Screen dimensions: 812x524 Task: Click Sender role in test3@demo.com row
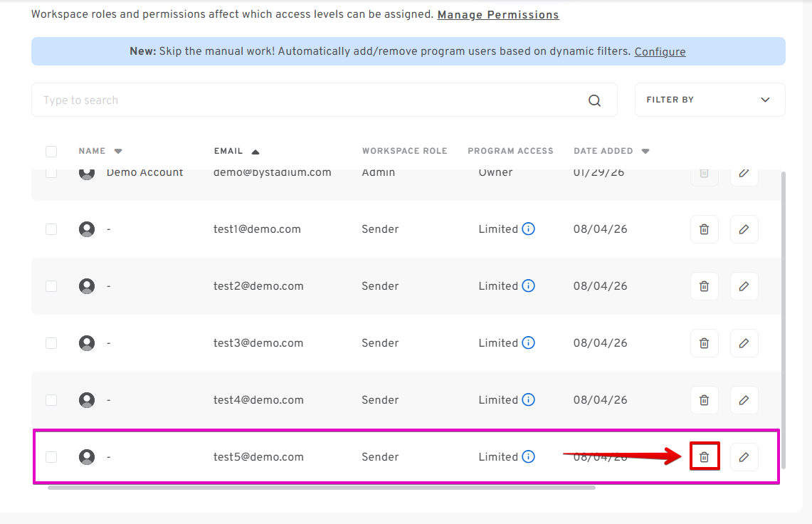[x=380, y=343]
